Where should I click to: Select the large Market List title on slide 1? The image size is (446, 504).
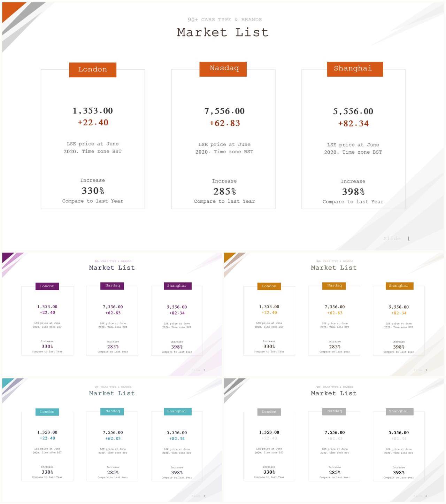click(223, 32)
